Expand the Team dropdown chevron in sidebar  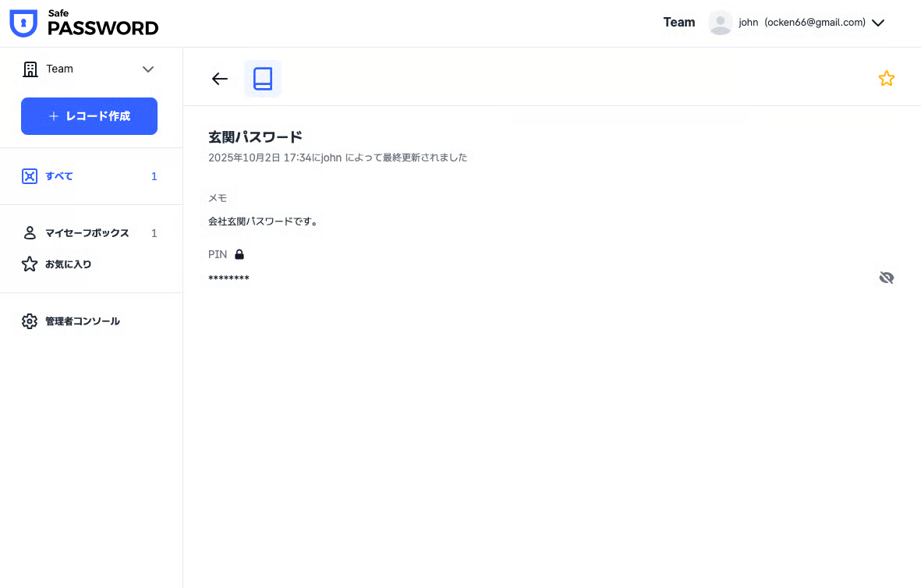148,69
